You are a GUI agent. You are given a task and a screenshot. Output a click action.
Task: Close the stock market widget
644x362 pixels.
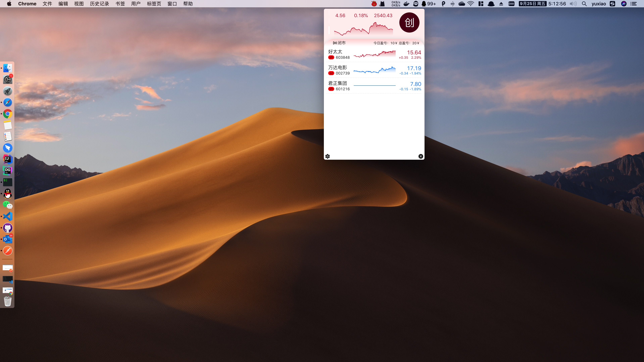coord(421,156)
